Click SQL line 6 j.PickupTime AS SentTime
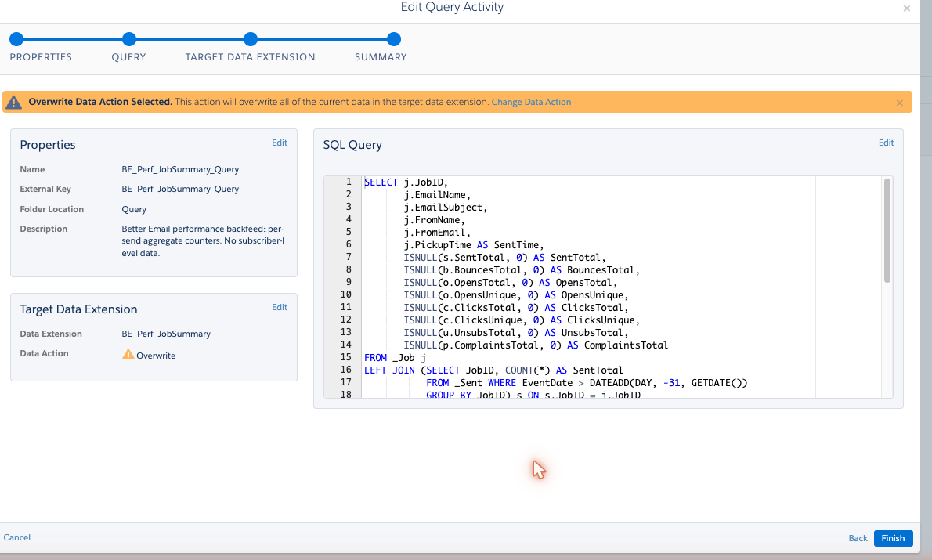 [x=474, y=245]
